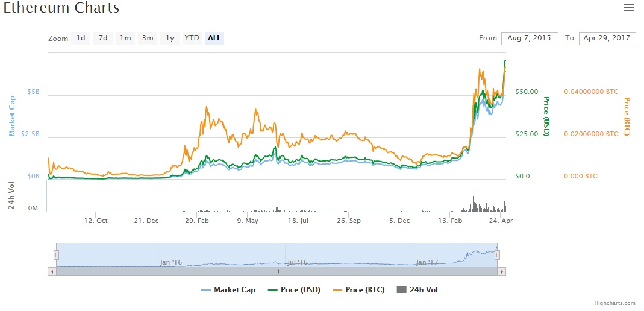Image resolution: width=644 pixels, height=311 pixels.
Task: Set zoom range to 1y
Action: coord(170,38)
